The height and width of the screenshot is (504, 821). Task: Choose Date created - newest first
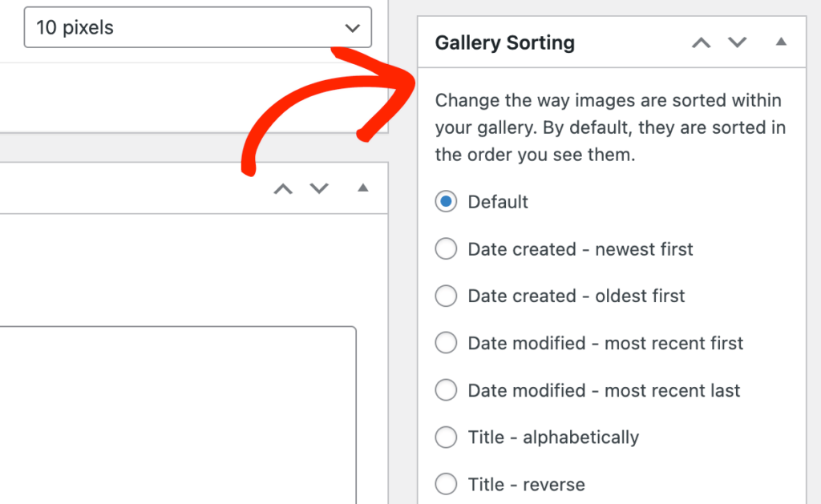tap(446, 249)
